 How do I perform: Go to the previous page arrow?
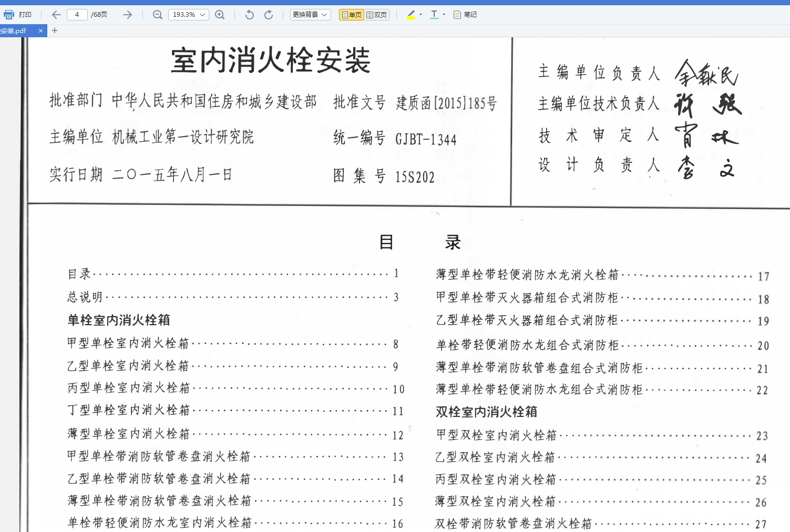coord(56,15)
